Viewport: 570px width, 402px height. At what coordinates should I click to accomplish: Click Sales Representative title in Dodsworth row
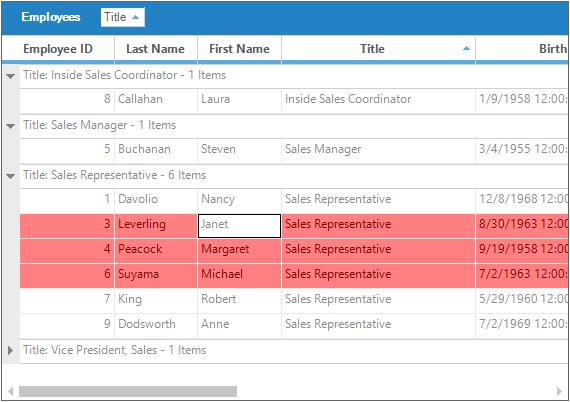pyautogui.click(x=378, y=326)
